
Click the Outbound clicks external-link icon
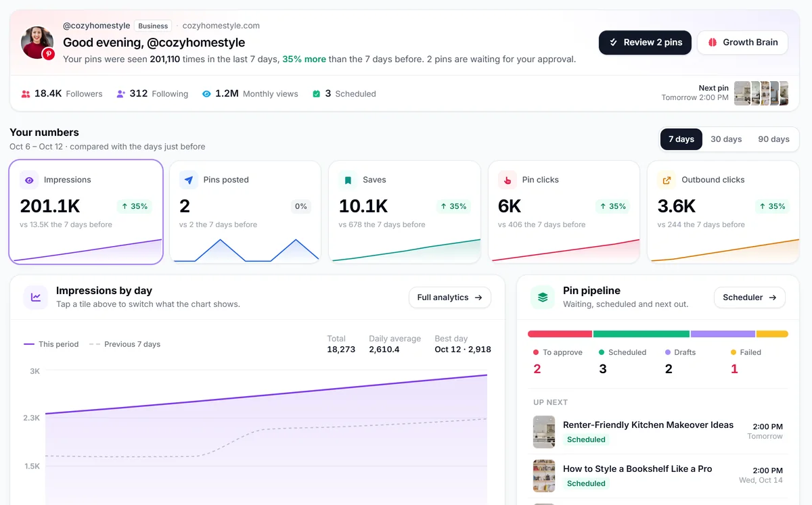tap(667, 180)
